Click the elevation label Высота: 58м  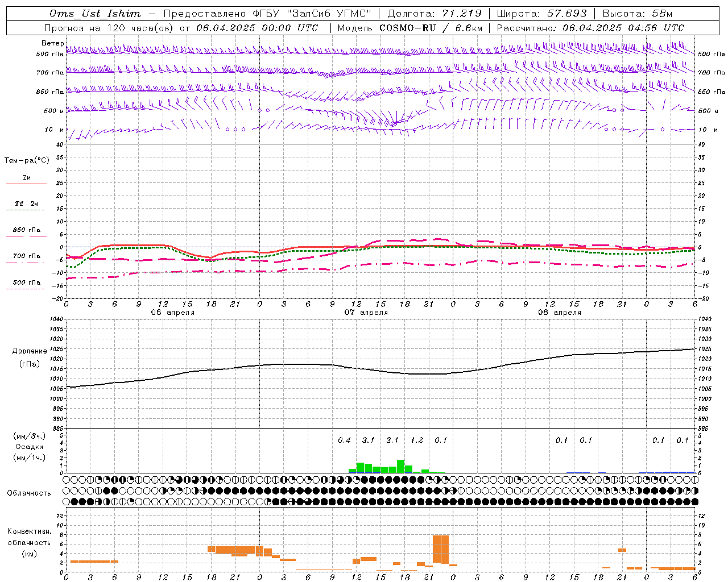tap(637, 14)
